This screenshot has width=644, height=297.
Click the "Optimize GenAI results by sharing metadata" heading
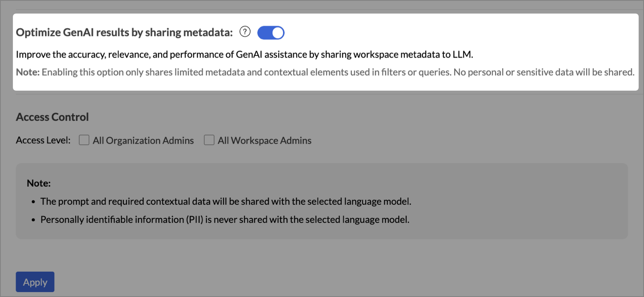124,33
